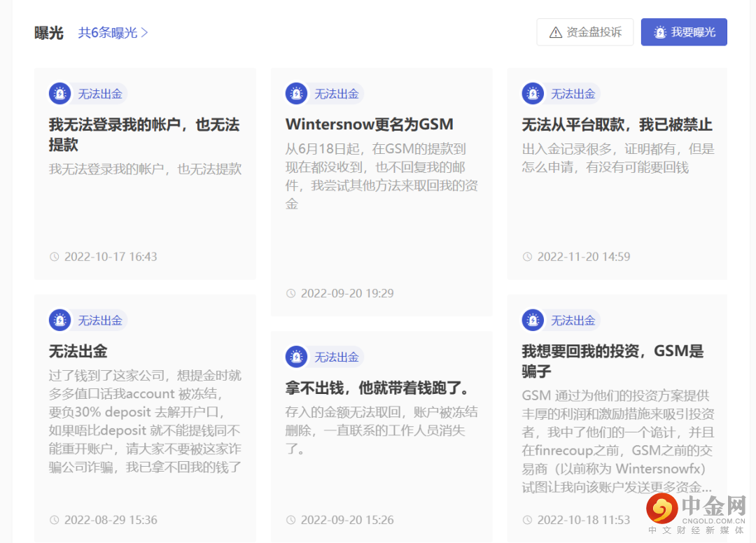
Task: Click the 无法出金 tag on the 无法出金 card
Action: click(100, 320)
